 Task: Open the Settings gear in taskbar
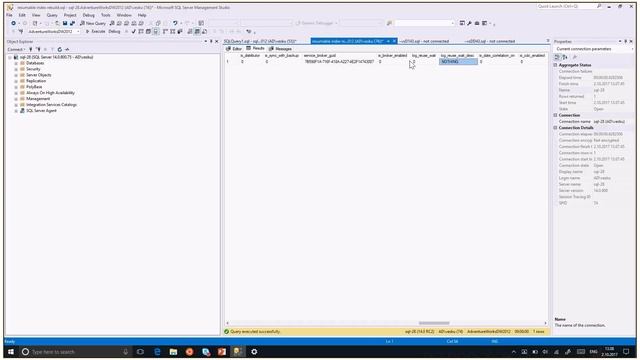tap(254, 351)
